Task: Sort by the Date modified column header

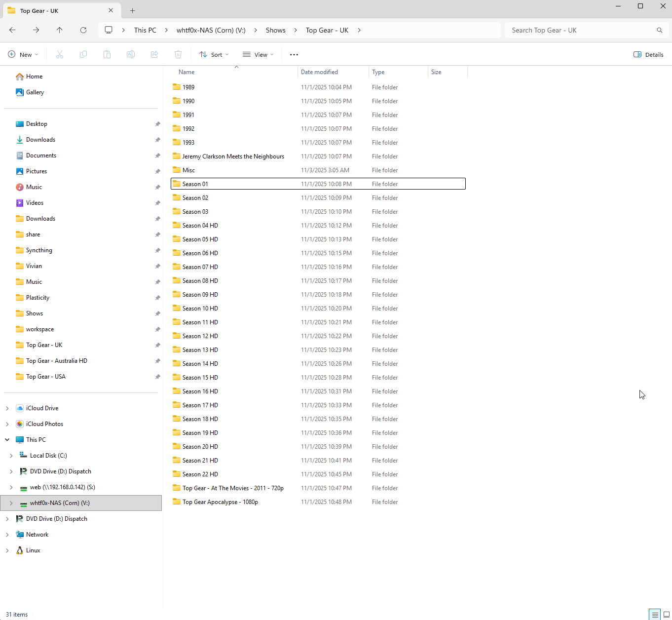Action: [x=319, y=72]
